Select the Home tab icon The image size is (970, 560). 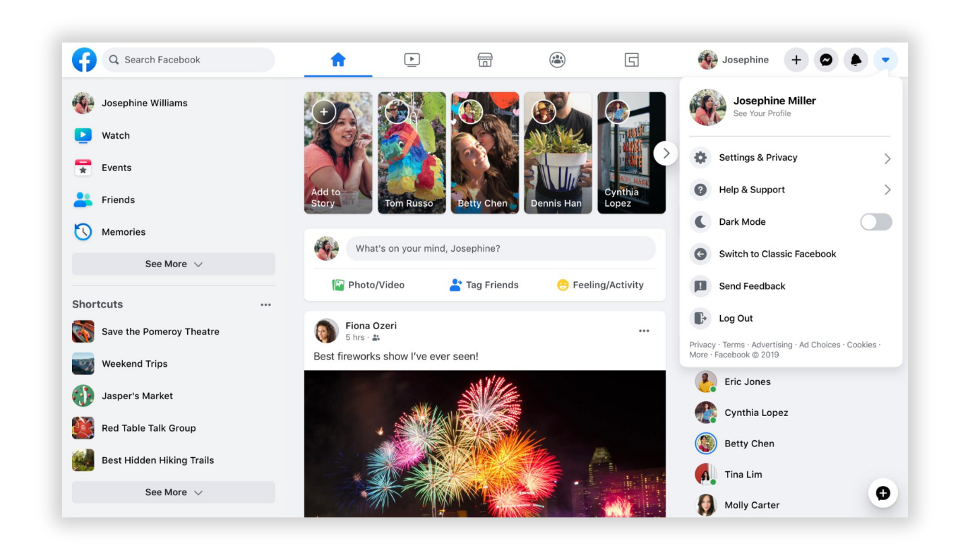tap(338, 59)
